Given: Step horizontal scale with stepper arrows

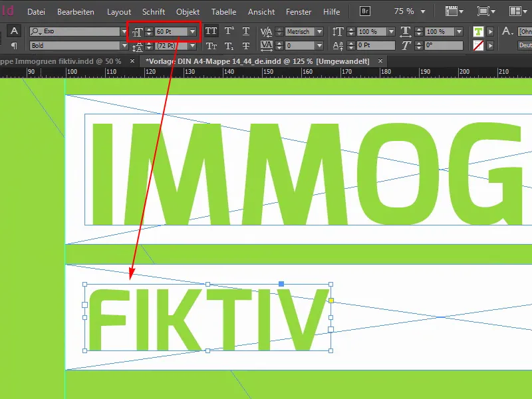Looking at the screenshot, I should click(x=419, y=31).
